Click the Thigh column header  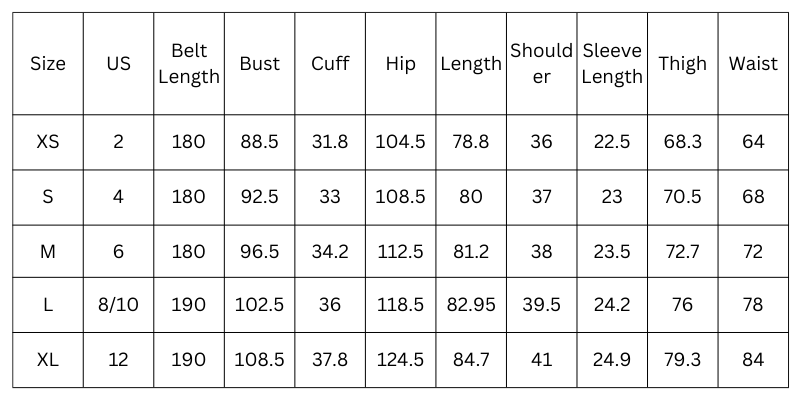click(x=682, y=64)
